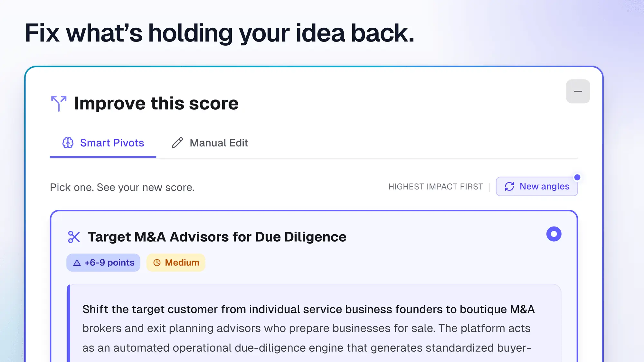
Task: Generate New angles
Action: pyautogui.click(x=537, y=186)
